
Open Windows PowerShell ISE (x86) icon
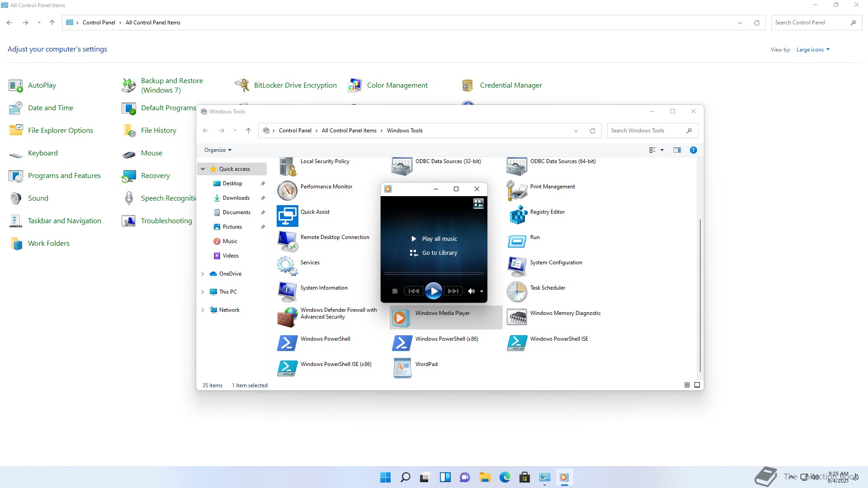287,368
